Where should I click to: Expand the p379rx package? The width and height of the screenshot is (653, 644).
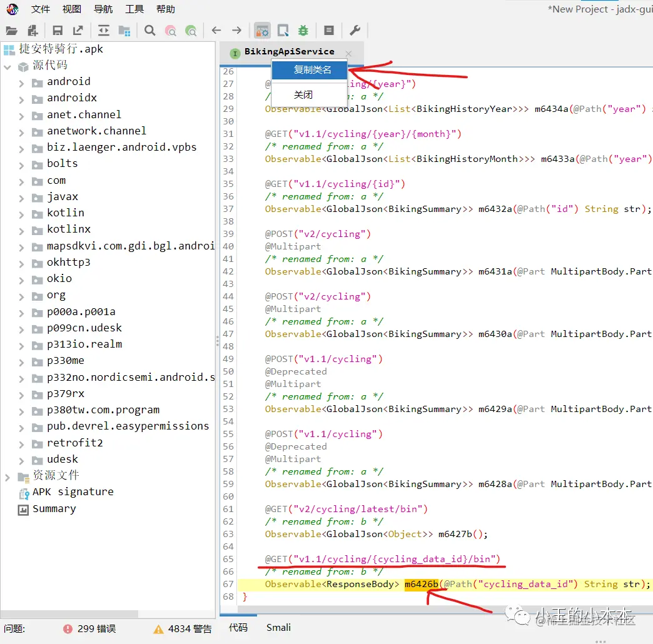[21, 395]
